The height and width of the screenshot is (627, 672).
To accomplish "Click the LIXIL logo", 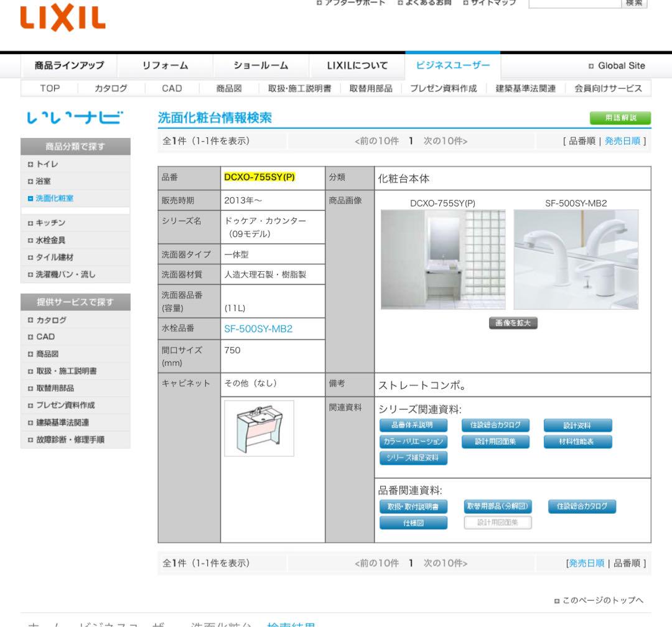I will (x=63, y=17).
